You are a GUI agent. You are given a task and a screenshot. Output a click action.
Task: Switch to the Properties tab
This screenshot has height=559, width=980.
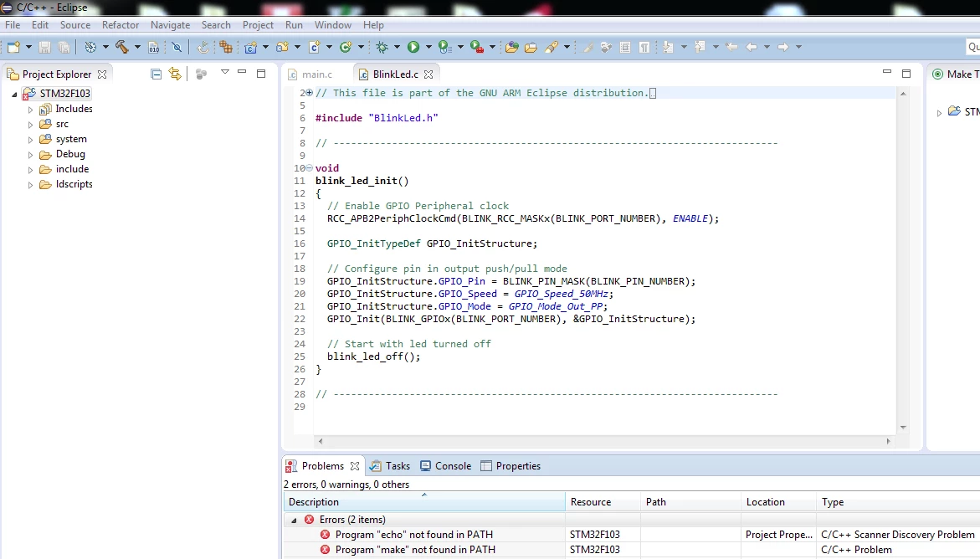tap(511, 466)
